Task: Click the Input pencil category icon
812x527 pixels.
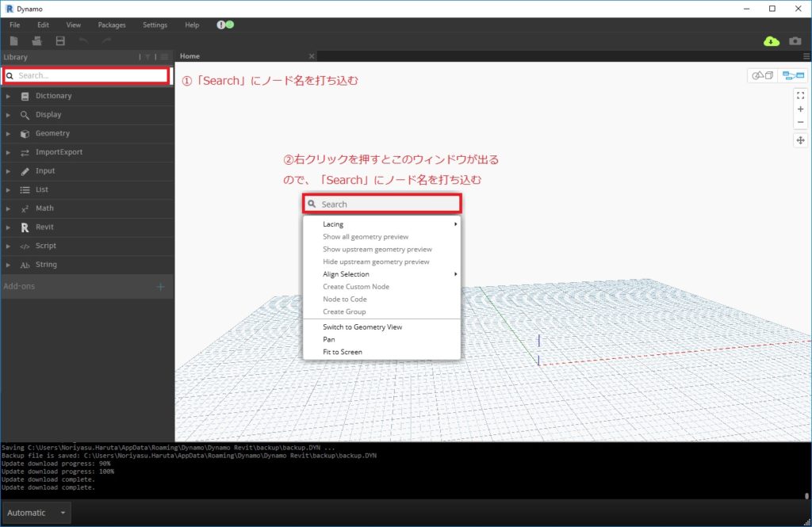Action: pyautogui.click(x=25, y=171)
